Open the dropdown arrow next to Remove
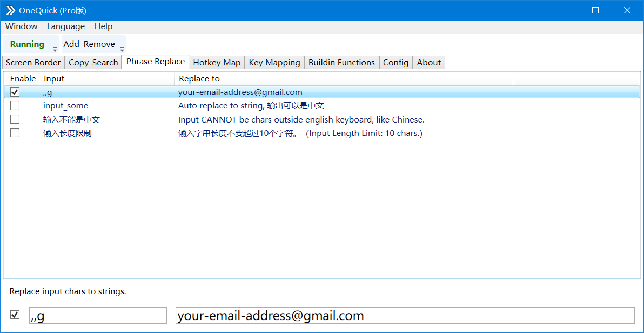 (x=122, y=49)
